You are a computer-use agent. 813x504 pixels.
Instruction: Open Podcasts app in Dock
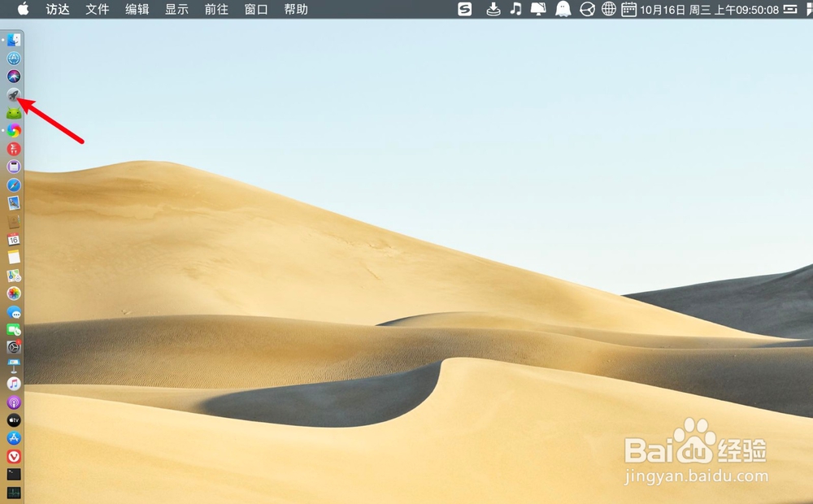click(x=14, y=402)
